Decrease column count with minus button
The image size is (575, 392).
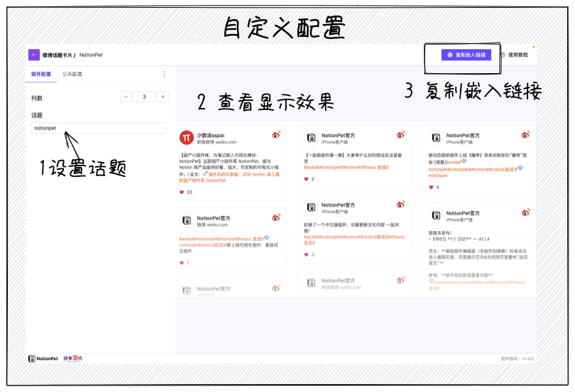click(126, 97)
